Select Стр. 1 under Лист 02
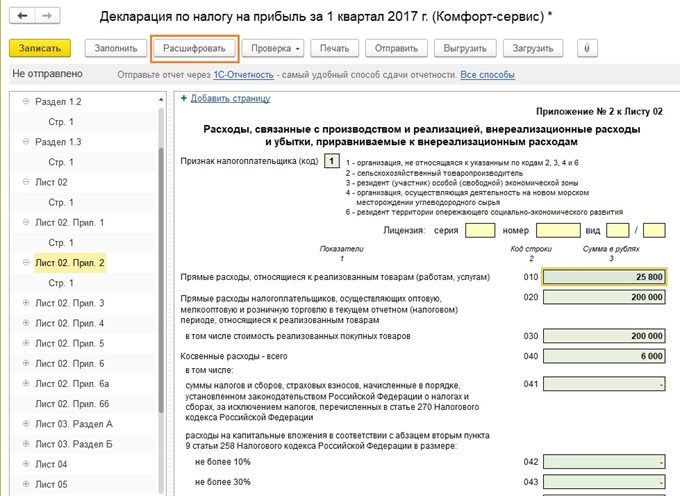This screenshot has height=496, width=680. pos(61,202)
